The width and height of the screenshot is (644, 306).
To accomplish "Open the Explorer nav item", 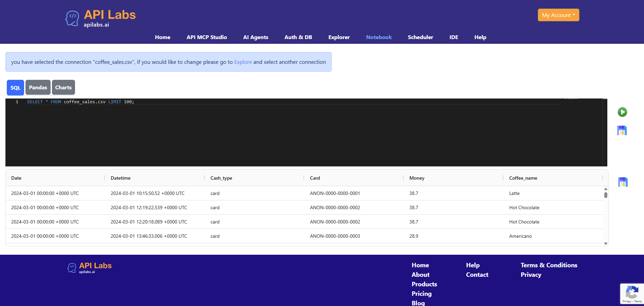I will point(339,37).
